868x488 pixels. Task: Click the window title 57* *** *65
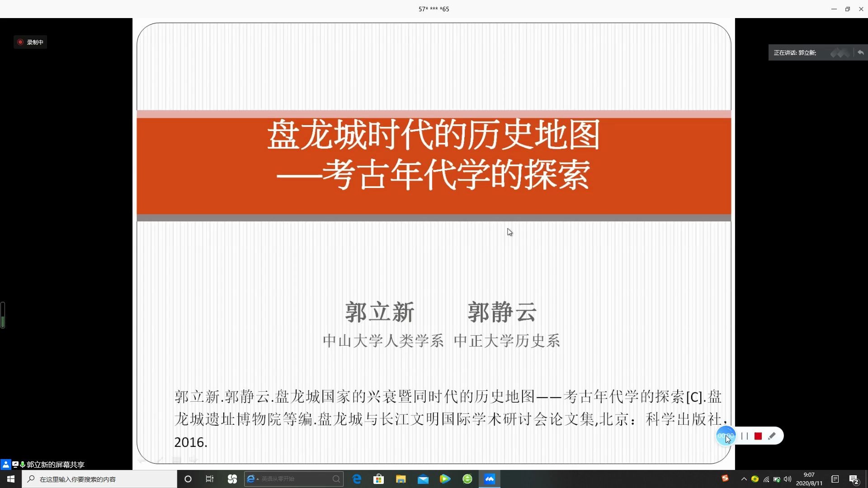pos(434,9)
